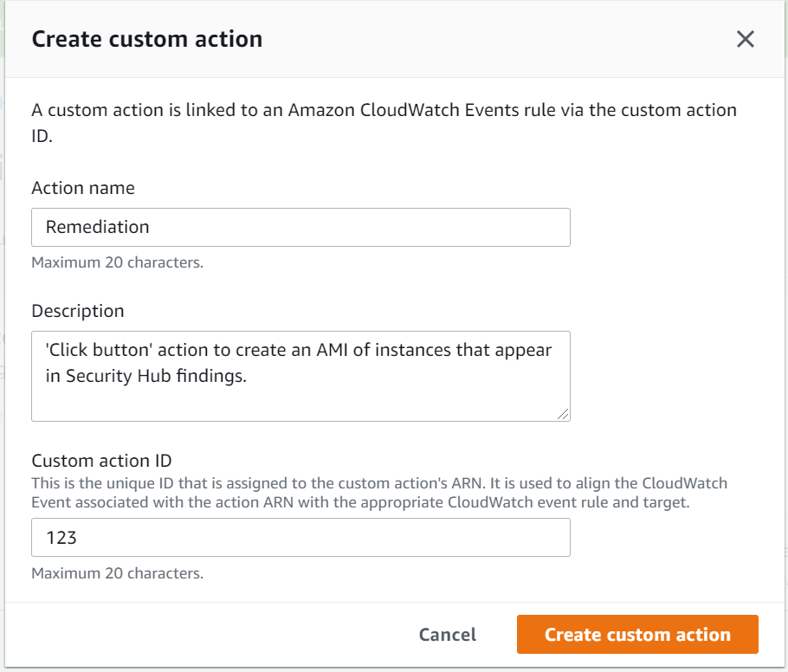Screen dimensions: 788x672
Task: Click the hint text below Custom action ID
Action: [x=117, y=573]
